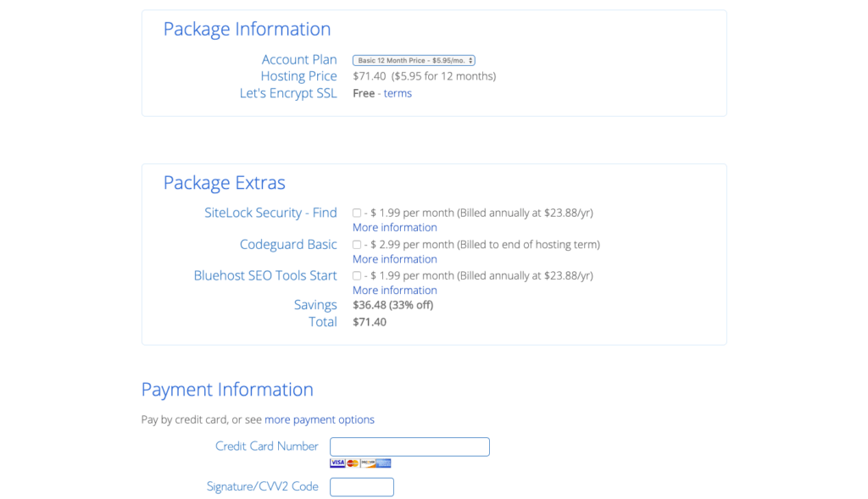
Task: Open More information under Bluehost SEO Tools
Action: (x=395, y=290)
